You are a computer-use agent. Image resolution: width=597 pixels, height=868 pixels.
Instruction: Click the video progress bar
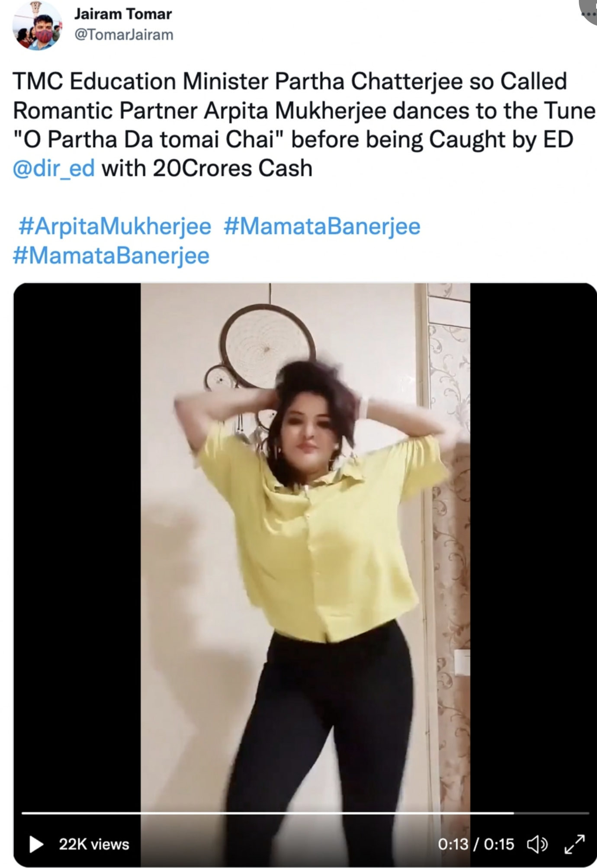tap(305, 813)
